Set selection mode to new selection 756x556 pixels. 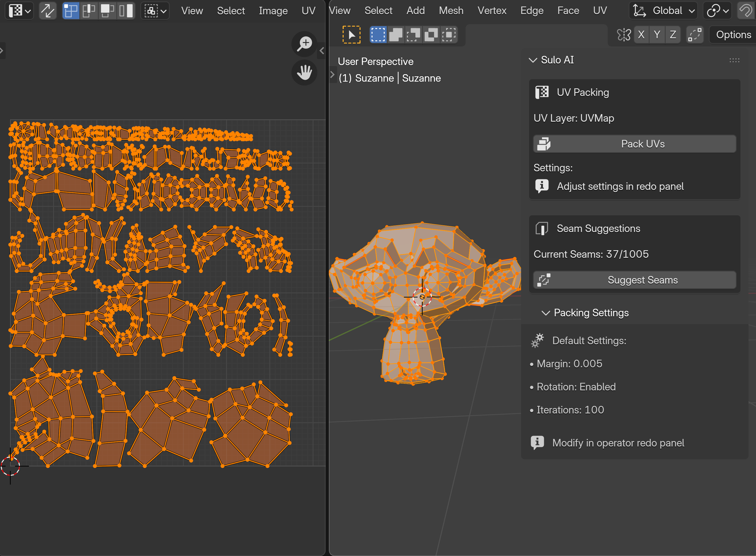pos(378,35)
